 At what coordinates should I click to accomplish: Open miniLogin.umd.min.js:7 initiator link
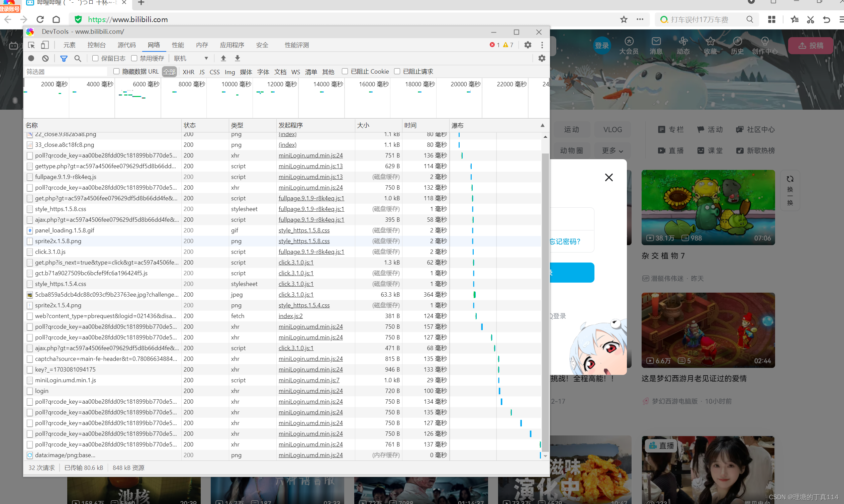(309, 380)
